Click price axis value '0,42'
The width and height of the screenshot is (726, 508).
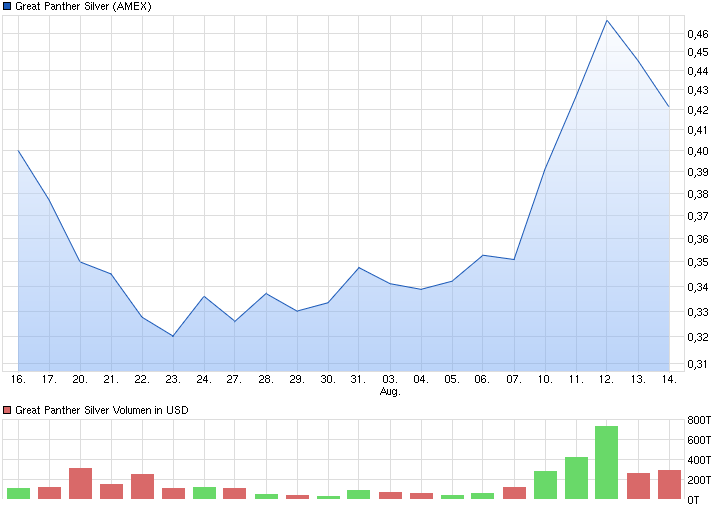[x=698, y=110]
